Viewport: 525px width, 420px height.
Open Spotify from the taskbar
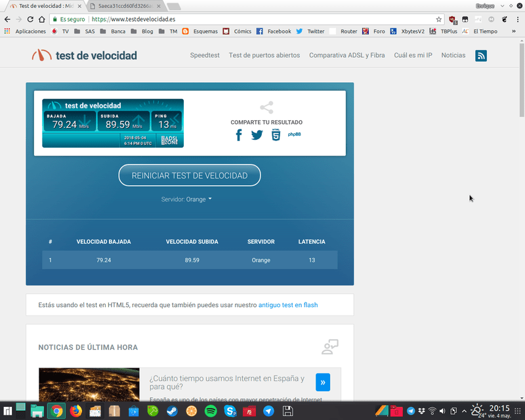[x=211, y=411]
